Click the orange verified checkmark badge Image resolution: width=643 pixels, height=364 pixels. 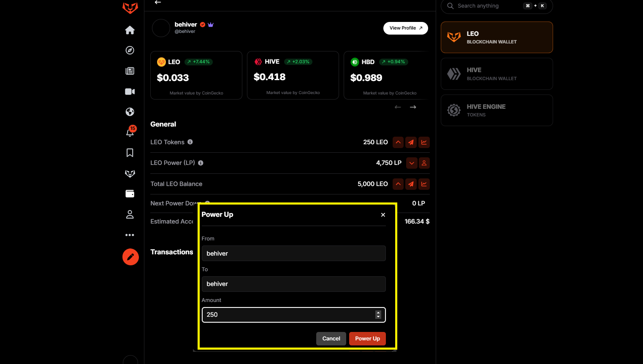[203, 24]
